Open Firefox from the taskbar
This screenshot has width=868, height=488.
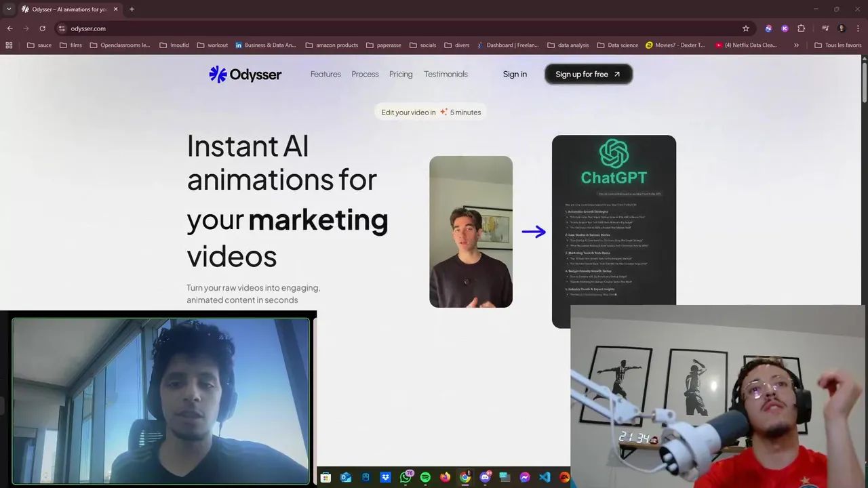(x=445, y=477)
